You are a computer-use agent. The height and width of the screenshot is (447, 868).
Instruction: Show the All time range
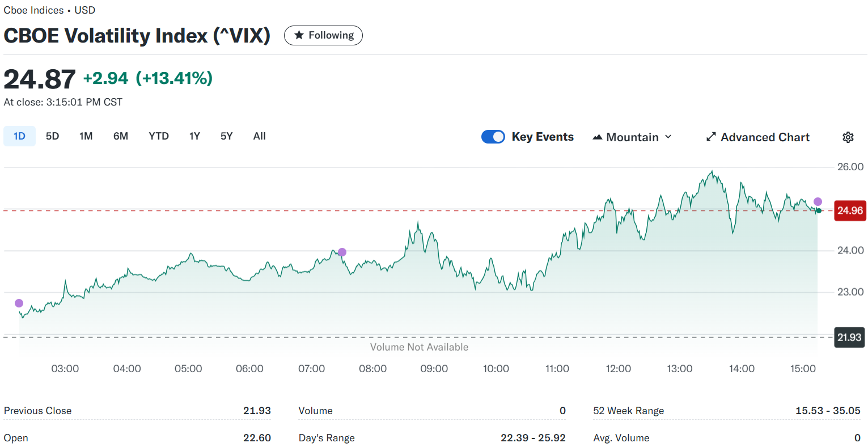pos(260,136)
